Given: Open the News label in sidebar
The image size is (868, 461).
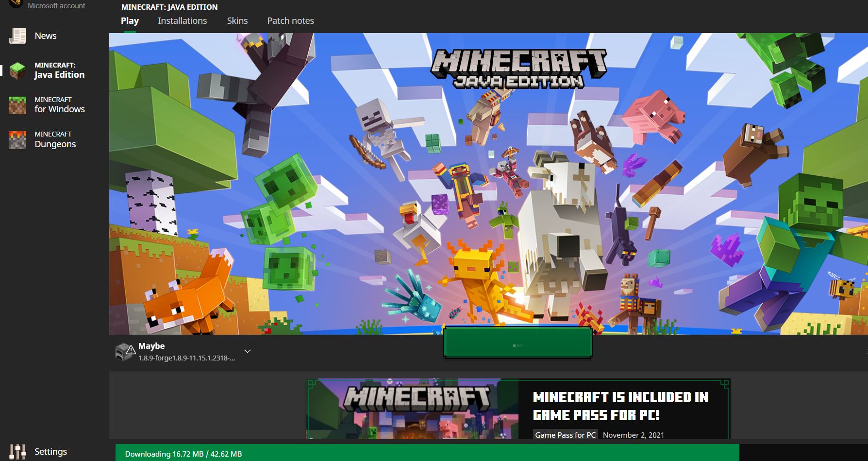Looking at the screenshot, I should 46,36.
